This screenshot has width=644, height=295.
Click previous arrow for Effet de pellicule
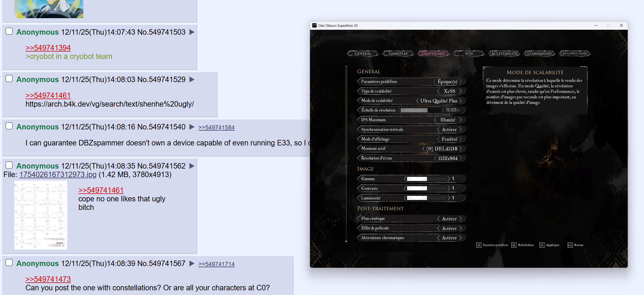439,228
